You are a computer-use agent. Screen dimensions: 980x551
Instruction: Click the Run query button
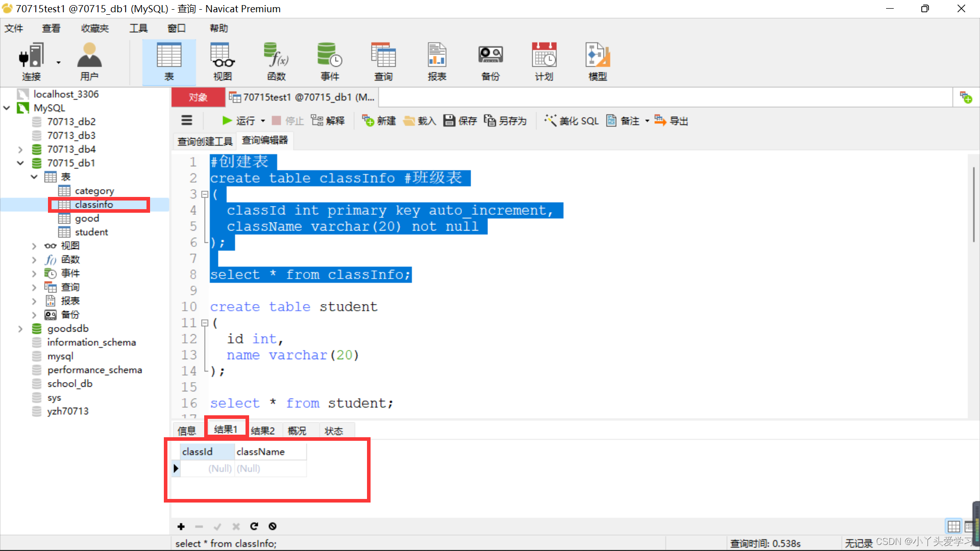pyautogui.click(x=239, y=120)
